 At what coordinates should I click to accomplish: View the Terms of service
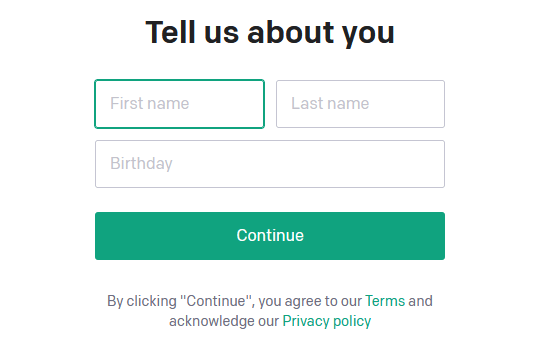[x=385, y=301]
